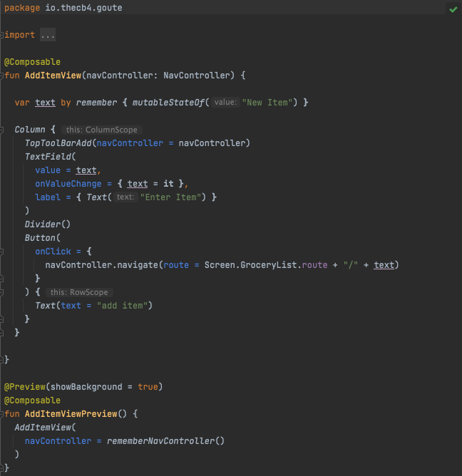Viewport: 462px width, 476px height.
Task: Click the value: inlay hint
Action: point(225,103)
